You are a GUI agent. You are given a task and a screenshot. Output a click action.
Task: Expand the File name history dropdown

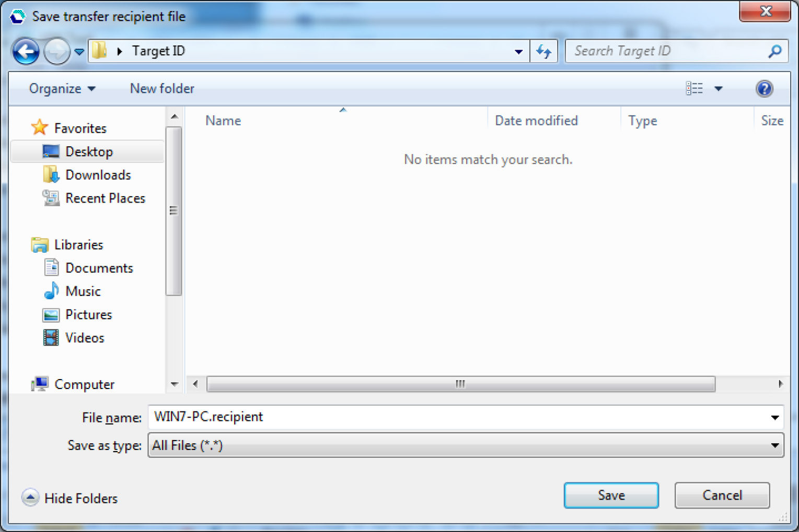(x=774, y=417)
